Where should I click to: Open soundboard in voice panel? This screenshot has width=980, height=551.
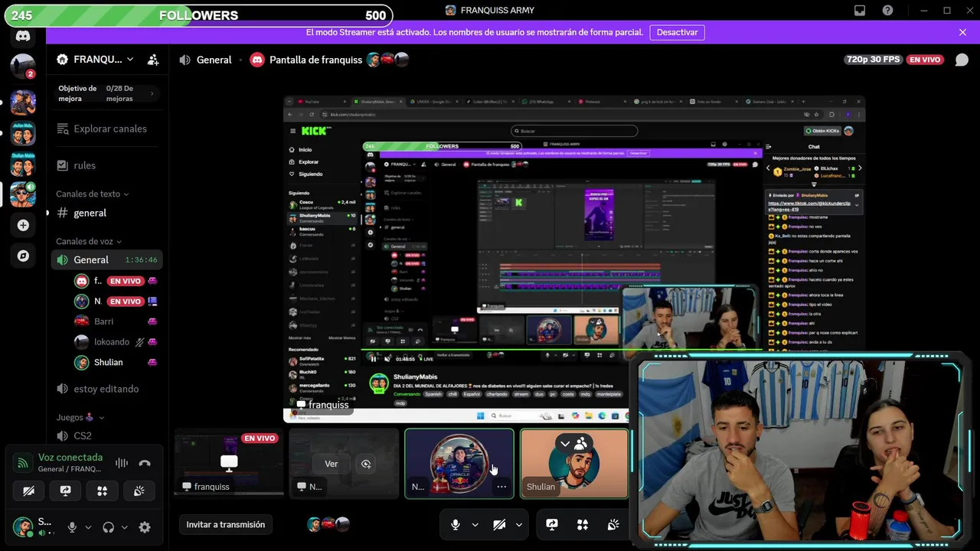(x=139, y=491)
